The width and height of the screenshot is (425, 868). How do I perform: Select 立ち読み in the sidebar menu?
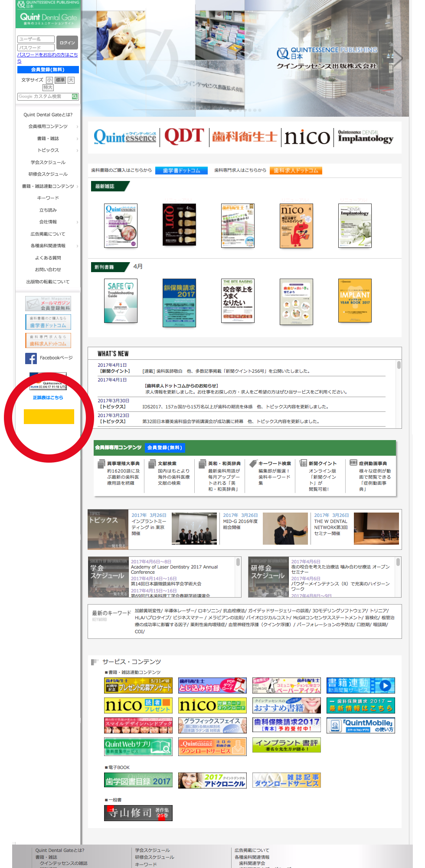tap(48, 210)
